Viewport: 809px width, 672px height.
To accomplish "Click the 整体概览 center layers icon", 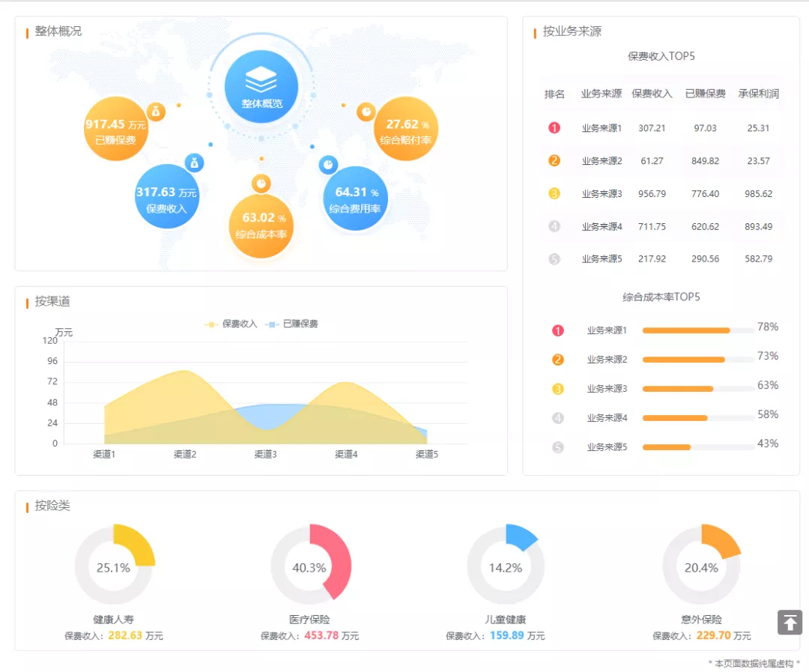I will point(261,79).
